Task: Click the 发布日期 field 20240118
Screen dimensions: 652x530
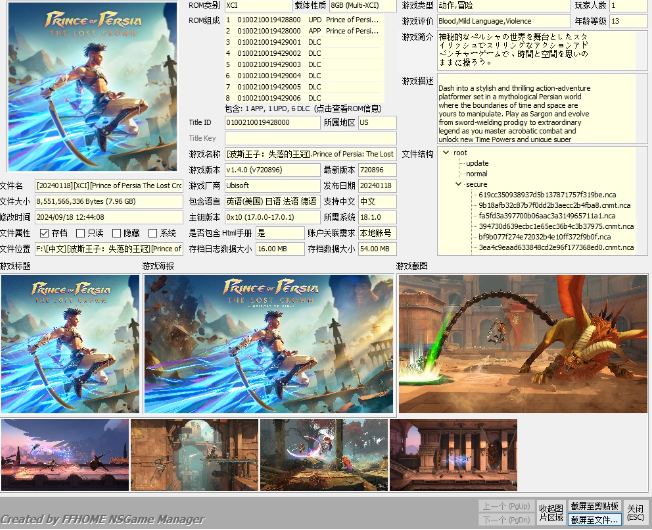Action: (377, 186)
